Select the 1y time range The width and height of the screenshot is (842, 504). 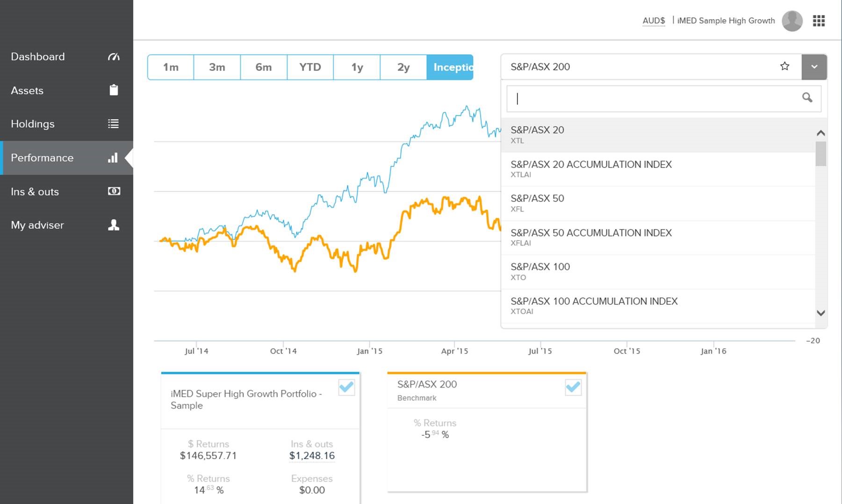(x=357, y=67)
